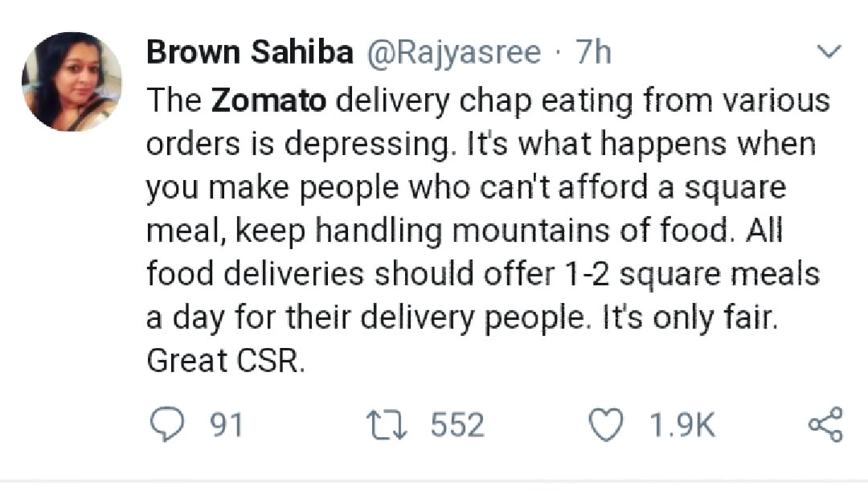Click the "Great CSR." closing line

coord(227,362)
